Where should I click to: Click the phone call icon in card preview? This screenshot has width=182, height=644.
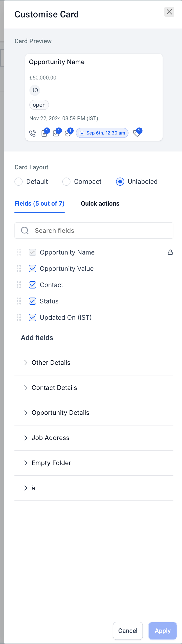coord(33,133)
